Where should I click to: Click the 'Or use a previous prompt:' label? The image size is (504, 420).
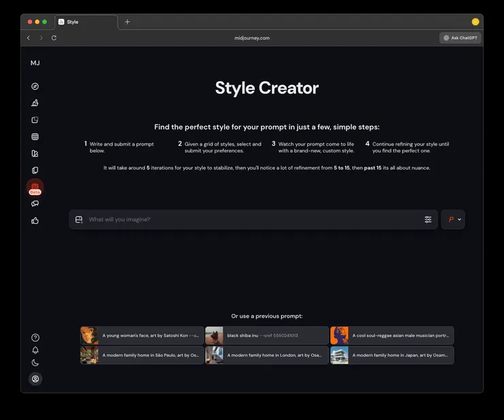(x=267, y=317)
